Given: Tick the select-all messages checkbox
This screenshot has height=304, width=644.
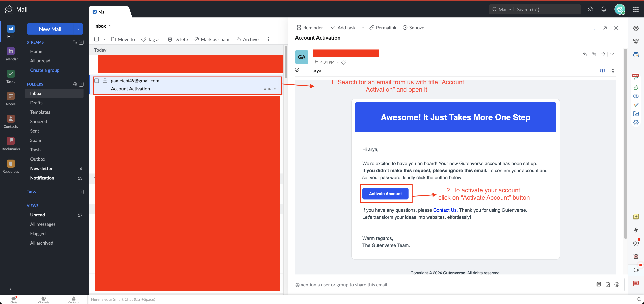Looking at the screenshot, I should coord(97,39).
